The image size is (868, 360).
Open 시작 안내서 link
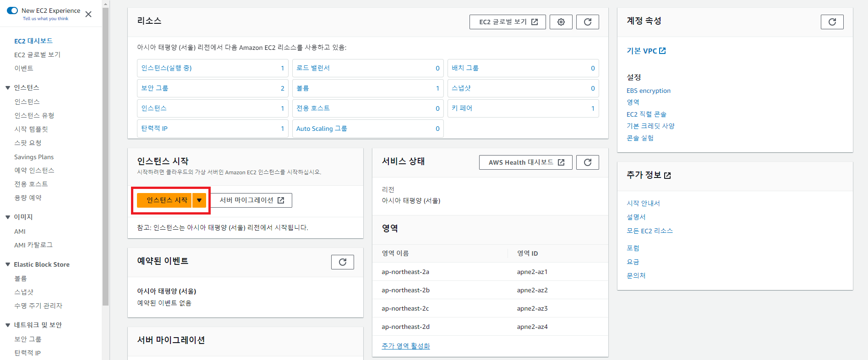tap(643, 203)
